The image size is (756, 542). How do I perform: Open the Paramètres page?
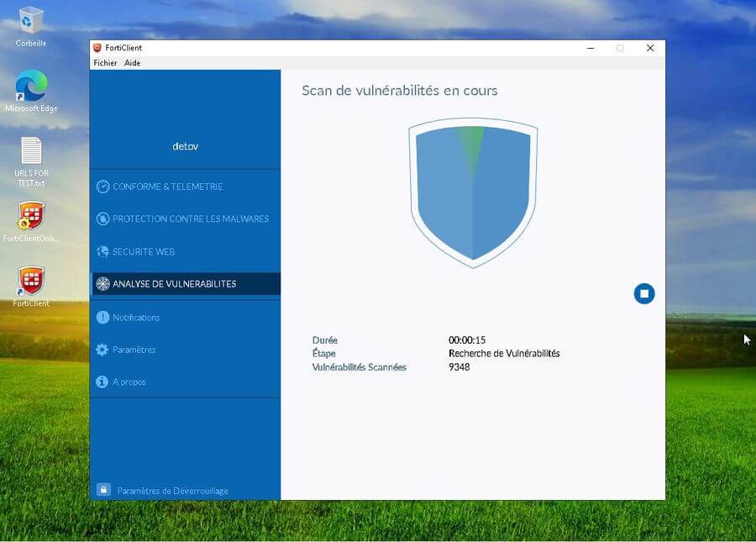[185, 350]
